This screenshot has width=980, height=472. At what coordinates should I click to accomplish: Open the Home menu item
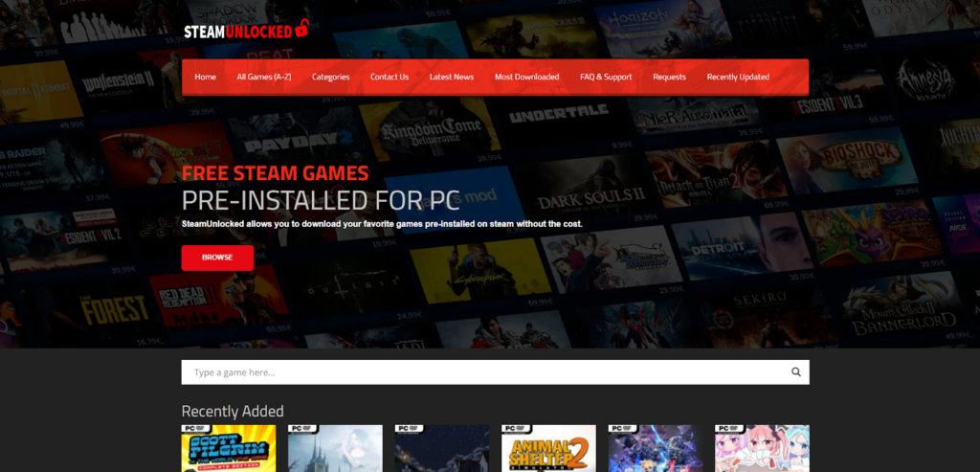click(205, 77)
